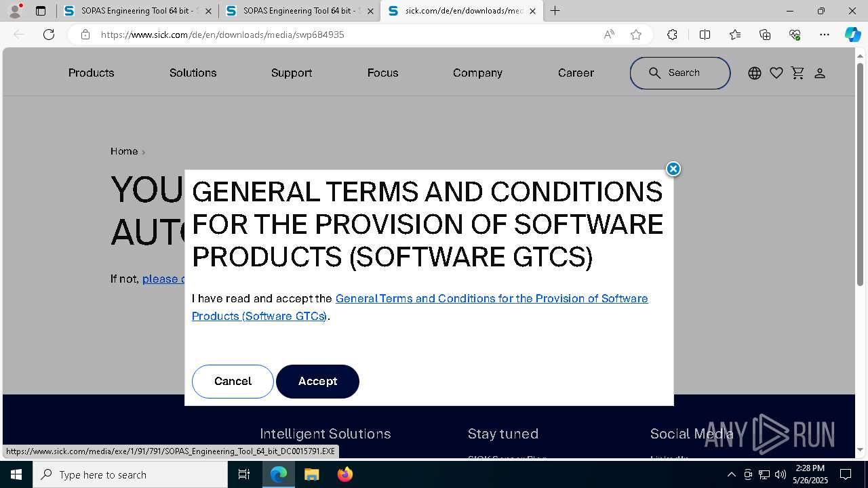Open the Focus menu
This screenshot has width=868, height=488.
[382, 73]
